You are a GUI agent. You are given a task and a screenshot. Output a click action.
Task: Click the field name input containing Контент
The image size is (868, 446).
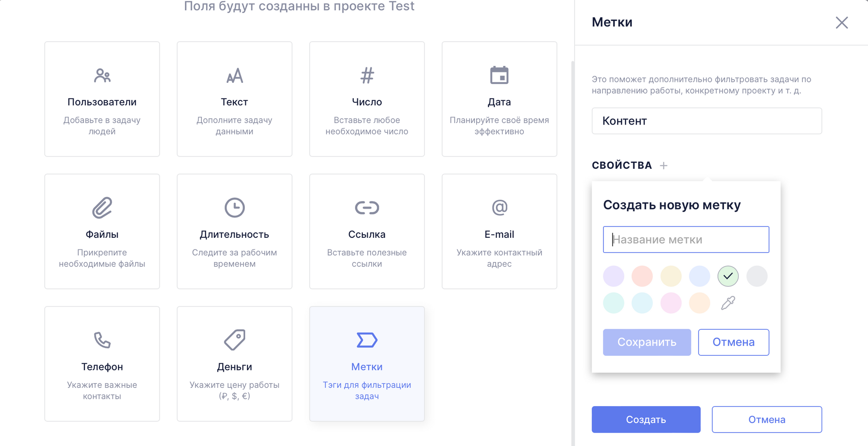point(707,121)
